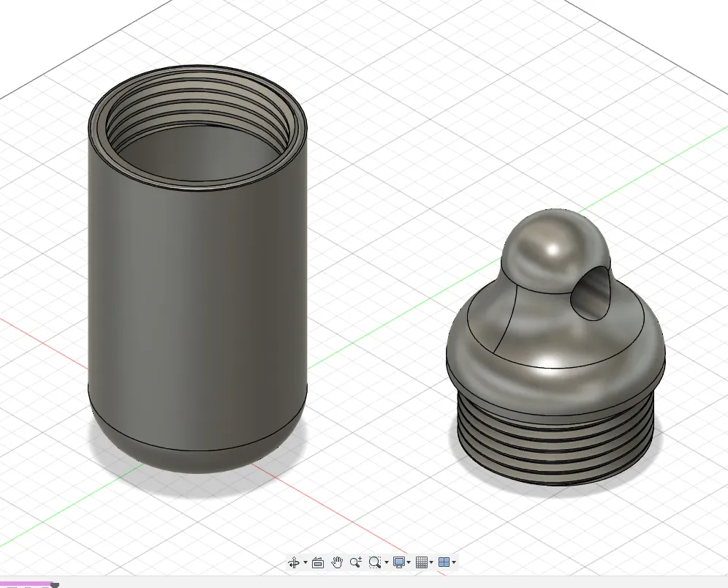The width and height of the screenshot is (728, 588).
Task: Click the pink timeline feature bar
Action: click(26, 584)
